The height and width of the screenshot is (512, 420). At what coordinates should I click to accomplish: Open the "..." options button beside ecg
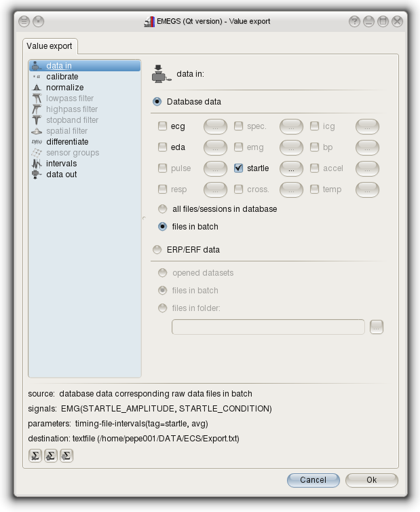[x=215, y=126]
